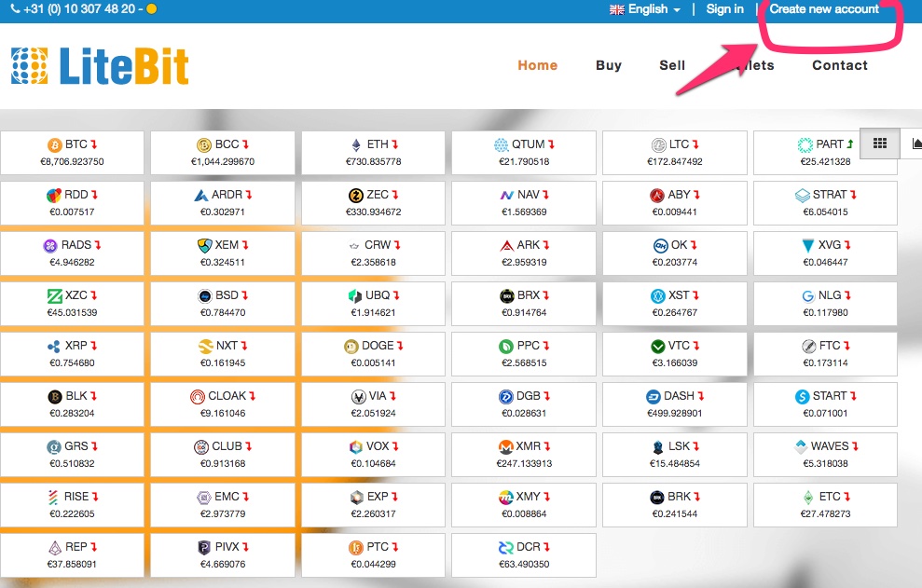Click Create new account link
922x588 pixels.
point(824,9)
